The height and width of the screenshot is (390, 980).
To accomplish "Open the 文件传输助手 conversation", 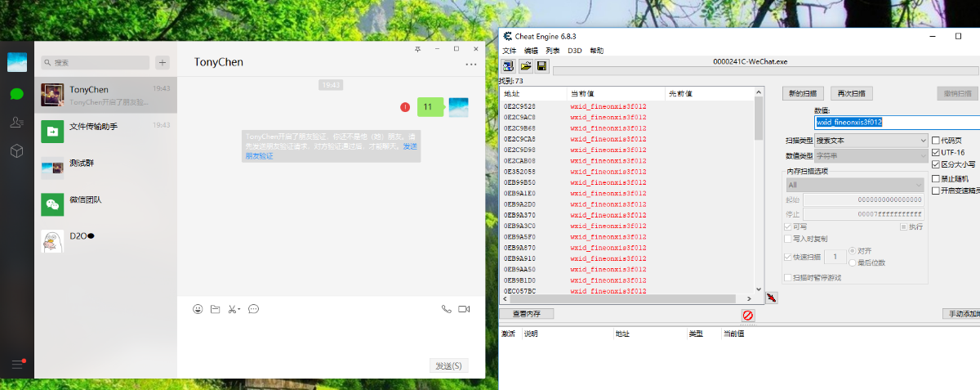I will 105,131.
